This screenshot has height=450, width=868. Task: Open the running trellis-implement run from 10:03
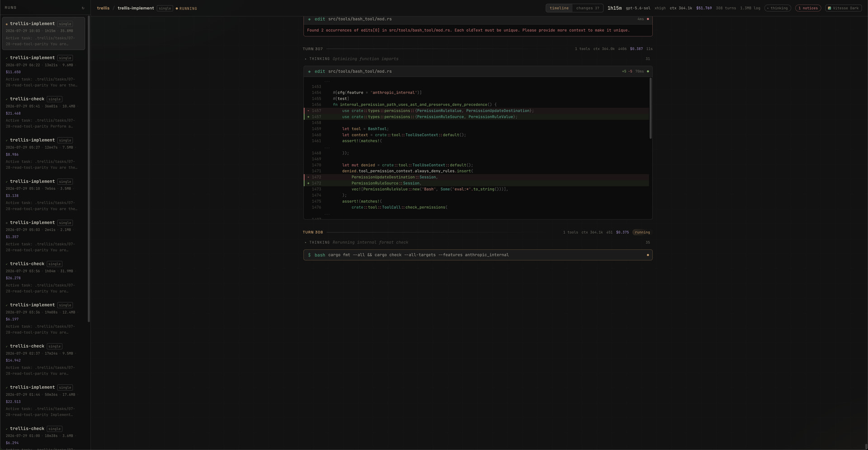point(43,33)
